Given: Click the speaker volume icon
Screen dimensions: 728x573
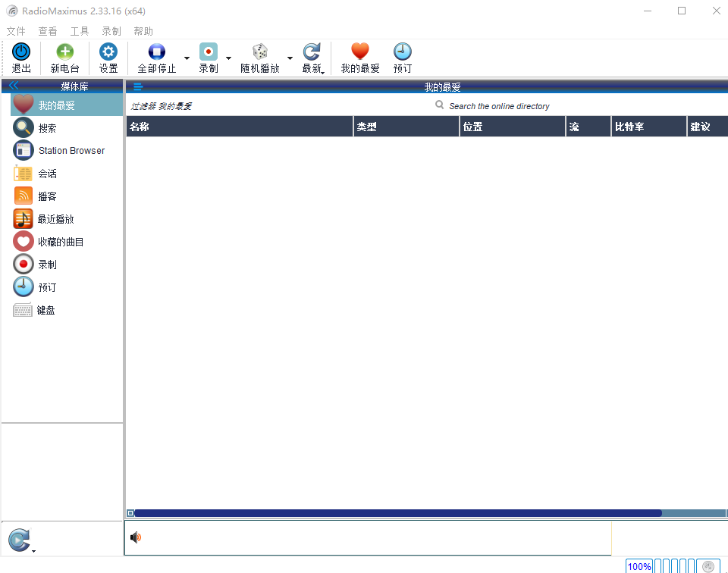Looking at the screenshot, I should tap(136, 537).
